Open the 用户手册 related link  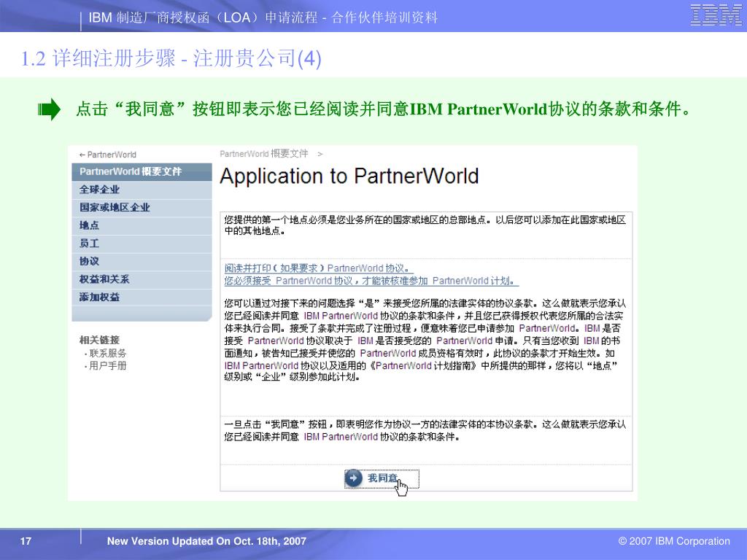pyautogui.click(x=107, y=365)
